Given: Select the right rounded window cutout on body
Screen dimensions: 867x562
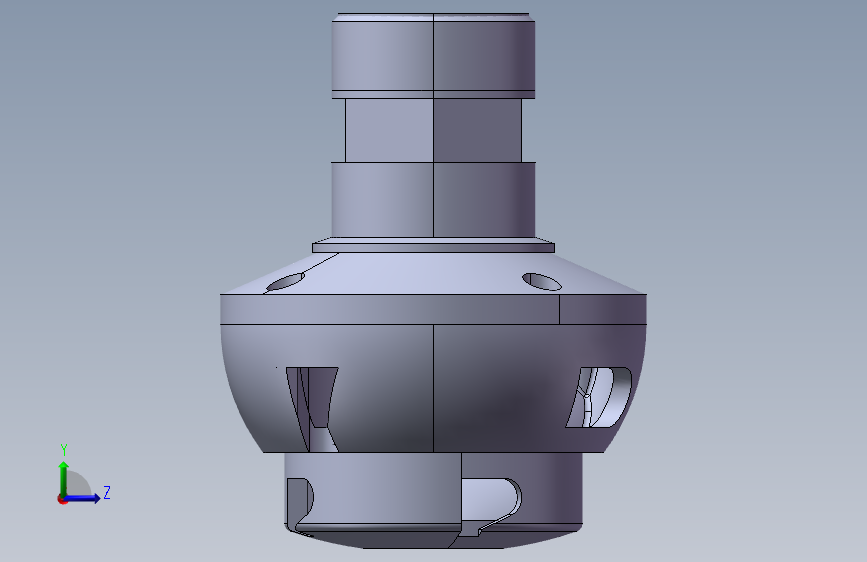Looking at the screenshot, I should pos(599,397).
